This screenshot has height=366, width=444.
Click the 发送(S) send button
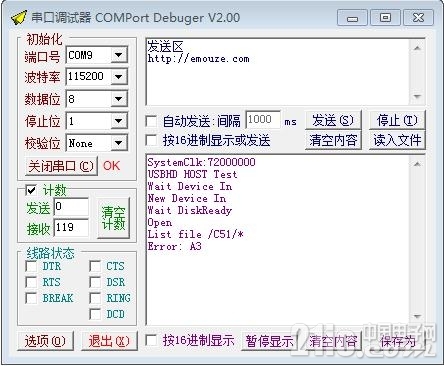(x=333, y=120)
